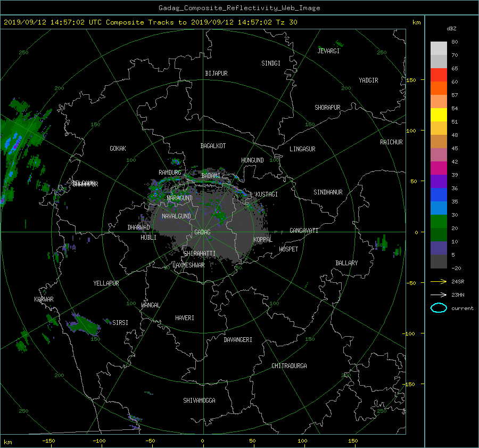Click the yellow 24SR arrow legend icon
This screenshot has height=448, width=479.
point(439,281)
